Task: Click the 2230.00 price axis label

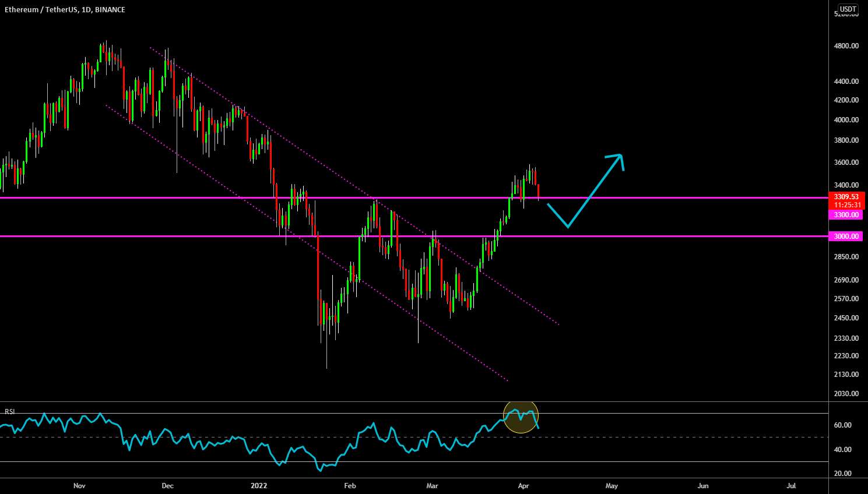Action: [x=846, y=356]
